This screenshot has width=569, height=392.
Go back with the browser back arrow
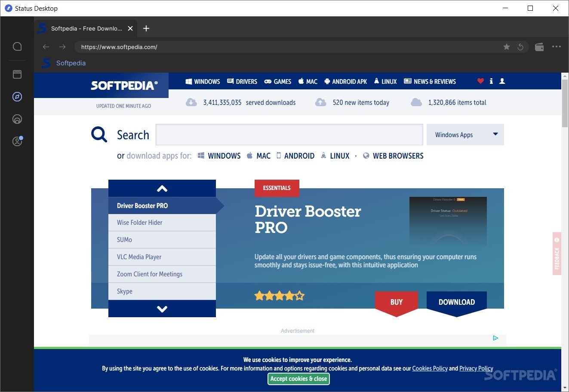click(x=46, y=47)
